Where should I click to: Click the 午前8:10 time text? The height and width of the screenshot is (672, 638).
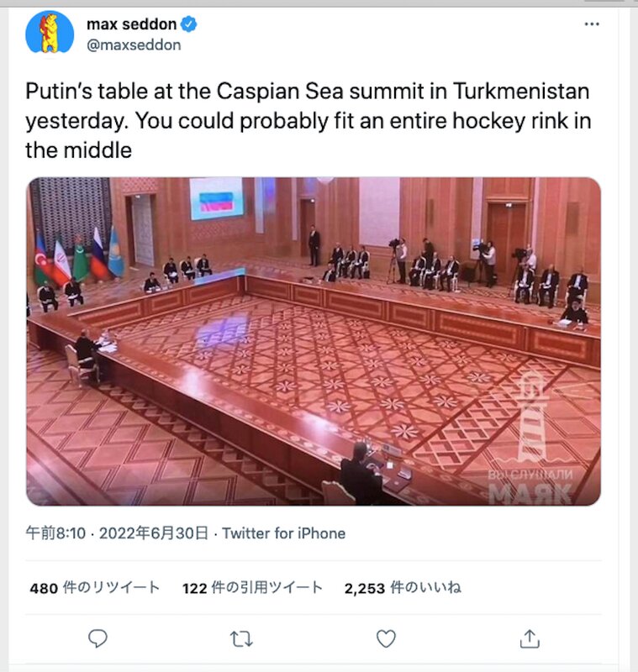(x=55, y=533)
